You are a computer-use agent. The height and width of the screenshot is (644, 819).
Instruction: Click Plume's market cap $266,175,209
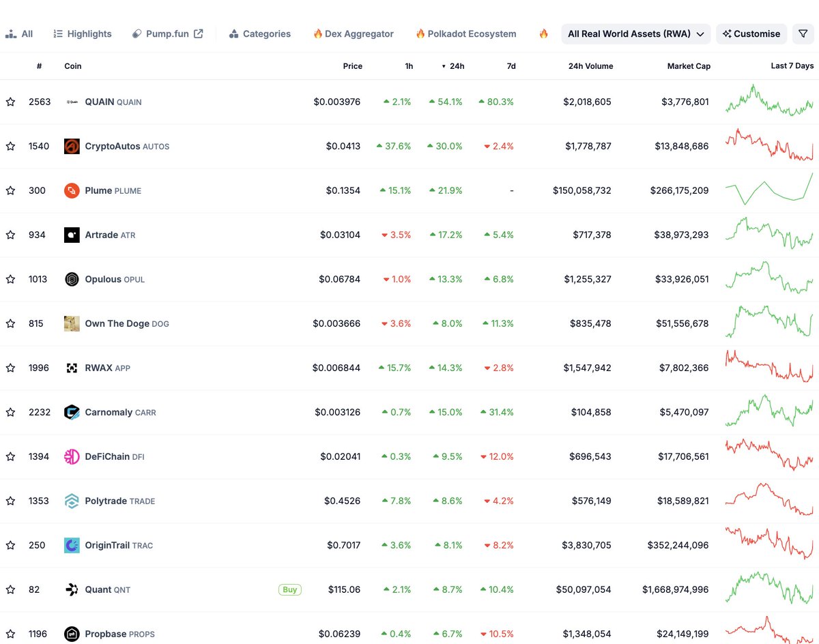click(x=679, y=190)
